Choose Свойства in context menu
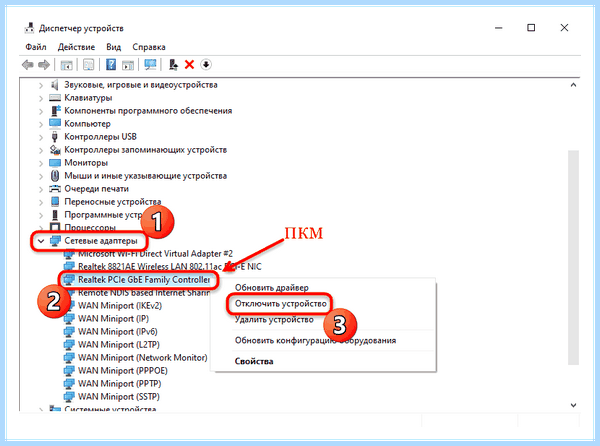Image resolution: width=600 pixels, height=446 pixels. click(x=254, y=361)
